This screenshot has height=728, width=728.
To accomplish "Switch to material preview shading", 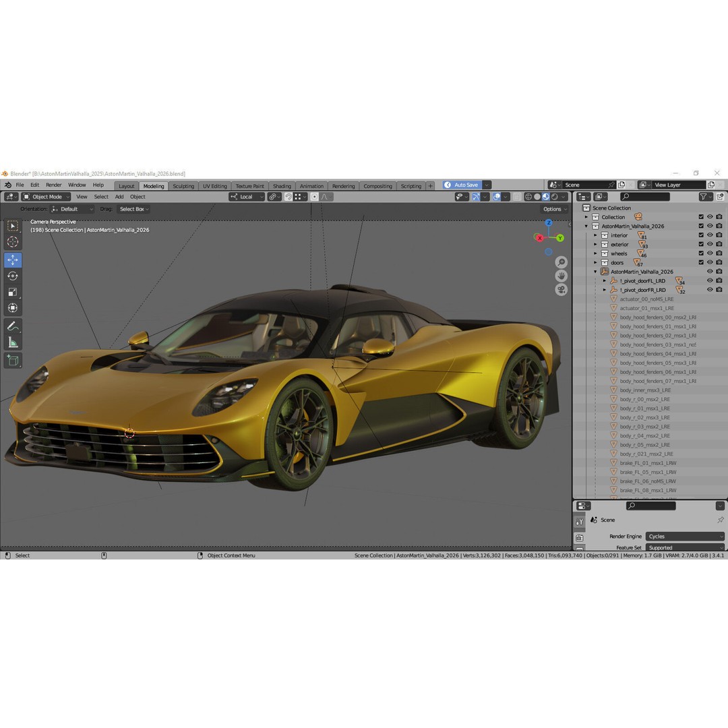I will click(x=546, y=197).
